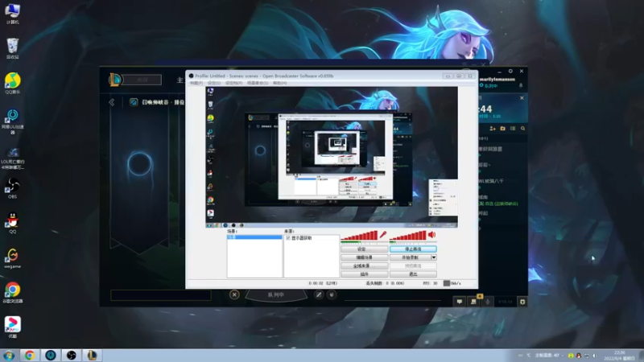Open the missions icon with yellow badge
The width and height of the screenshot is (644, 362).
pos(474,301)
